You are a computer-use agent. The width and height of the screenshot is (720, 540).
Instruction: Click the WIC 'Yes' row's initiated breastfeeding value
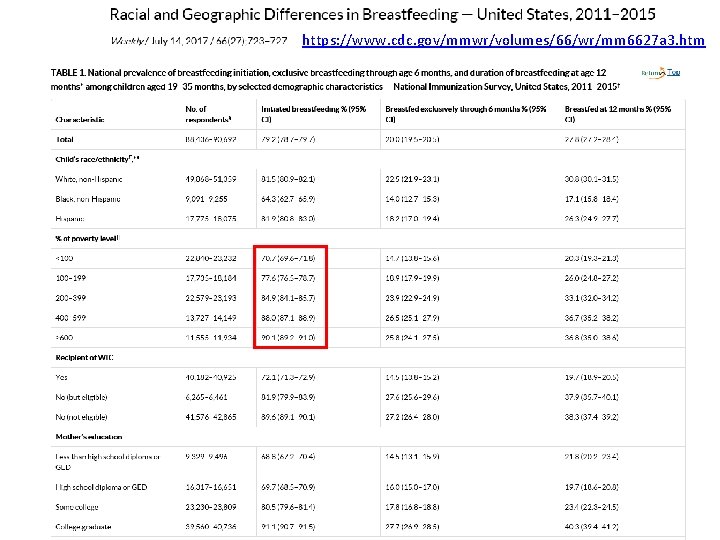click(x=288, y=377)
